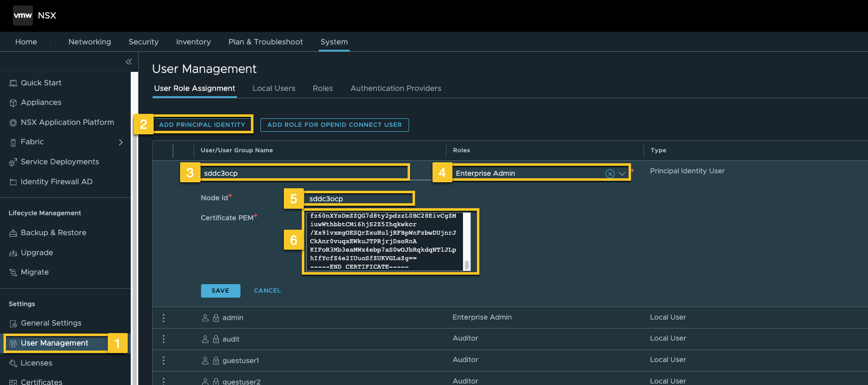Image resolution: width=868 pixels, height=385 pixels.
Task: Cancel the principal identity form
Action: pos(267,291)
